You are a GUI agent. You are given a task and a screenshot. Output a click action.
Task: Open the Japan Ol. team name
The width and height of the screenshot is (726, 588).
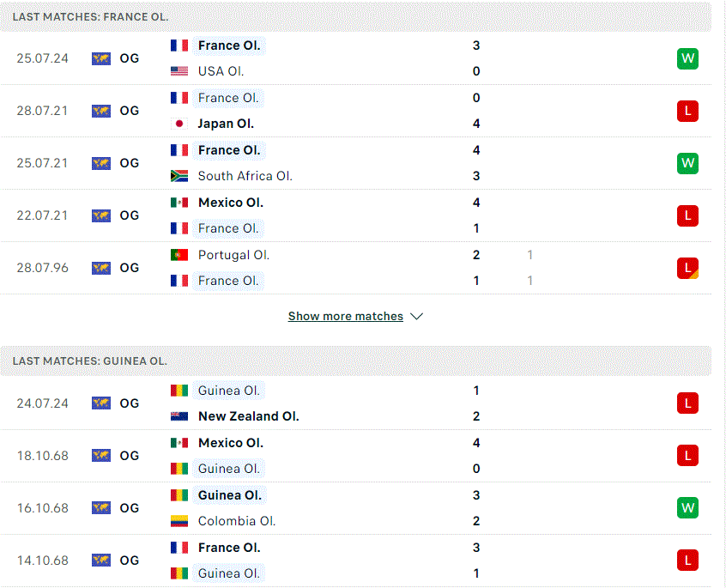(x=226, y=124)
